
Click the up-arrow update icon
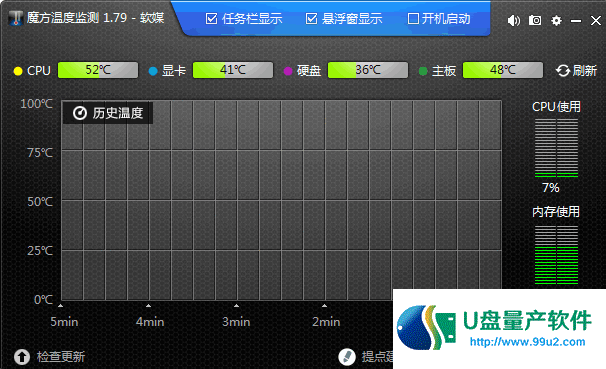22,357
